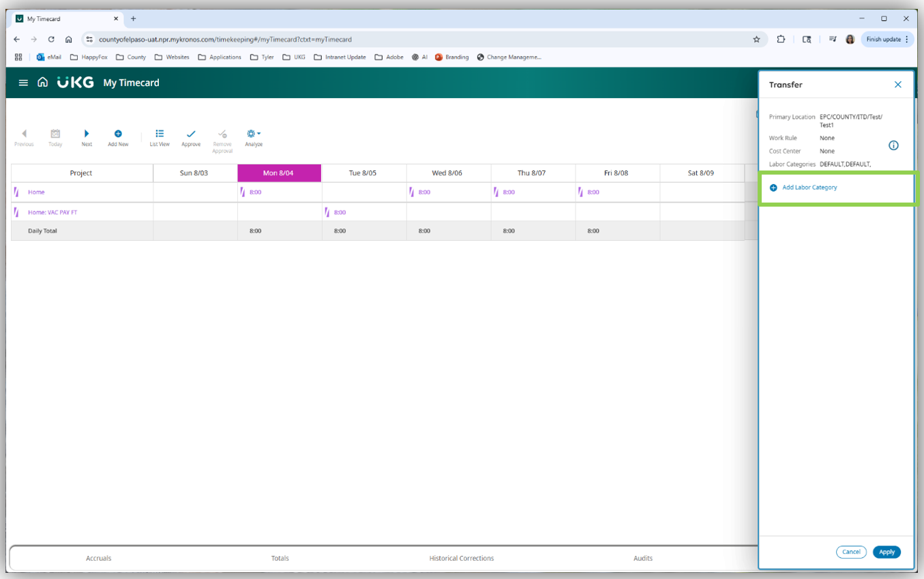Open the Websites bookmark folder

coord(172,57)
